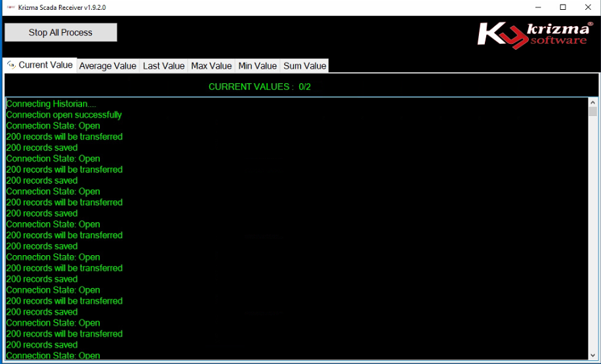Go to the Min Value tab
The height and width of the screenshot is (364, 601).
[x=257, y=66]
